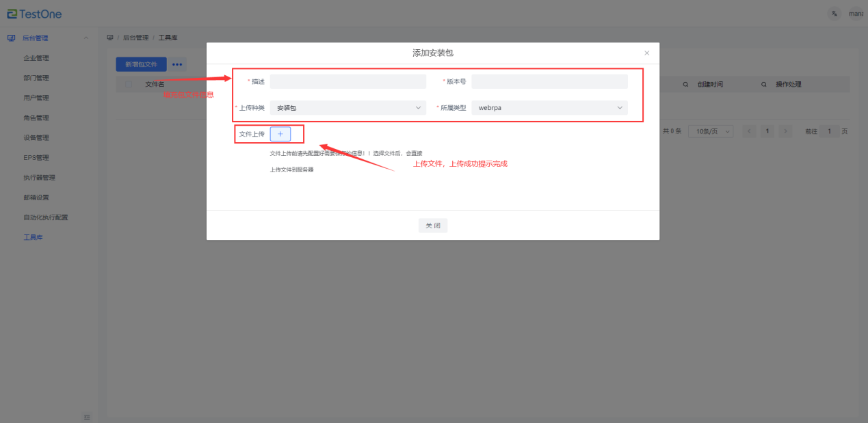This screenshot has width=868, height=423.
Task: Click the monitor icon in the breadcrumb
Action: tap(110, 38)
